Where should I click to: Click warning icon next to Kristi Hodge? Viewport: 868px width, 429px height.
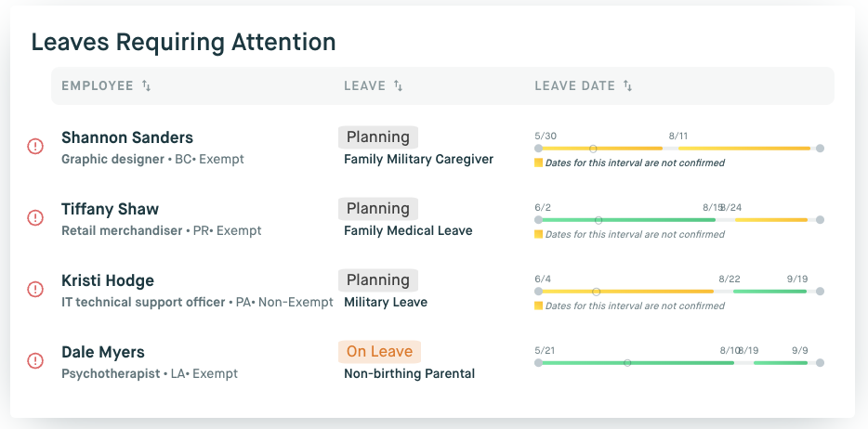pos(35,289)
